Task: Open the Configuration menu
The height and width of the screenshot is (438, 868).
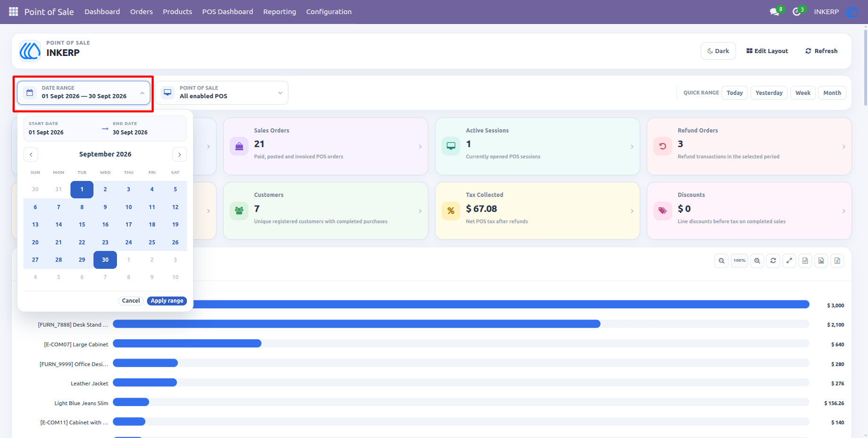Action: point(329,11)
